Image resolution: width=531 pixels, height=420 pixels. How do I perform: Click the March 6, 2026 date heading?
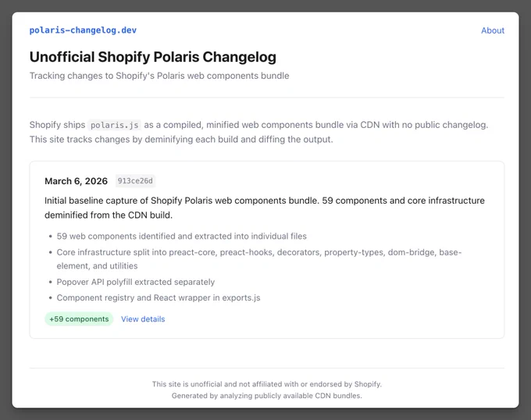77,181
